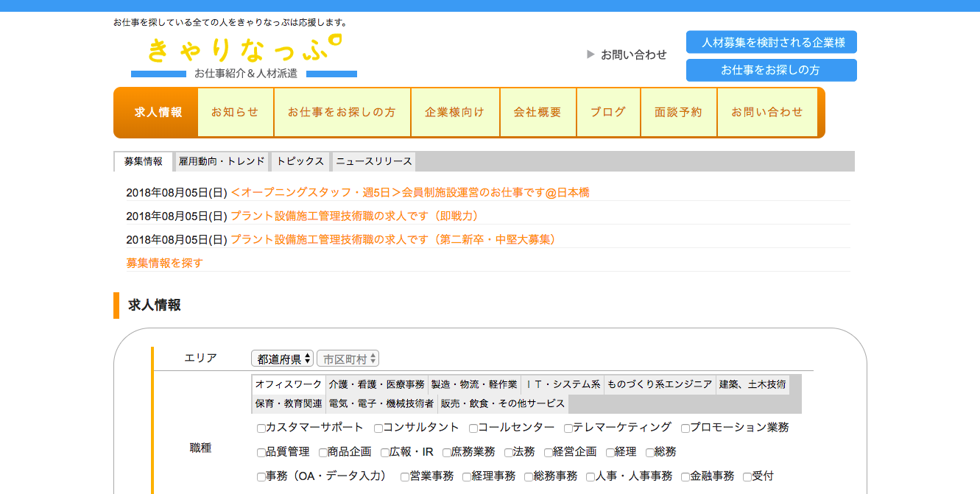This screenshot has width=980, height=494.
Task: Click the arrow icon beside お問い合わせ
Action: coord(591,54)
